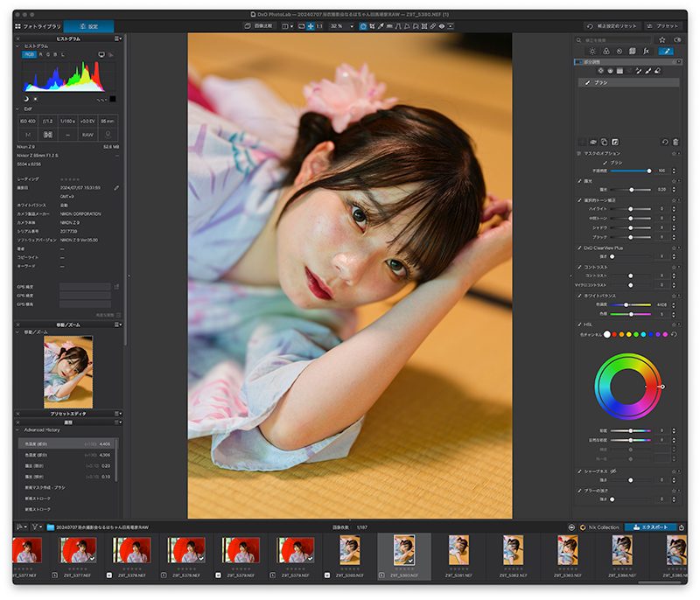Switch to the フォトライブラリ tab

38,27
